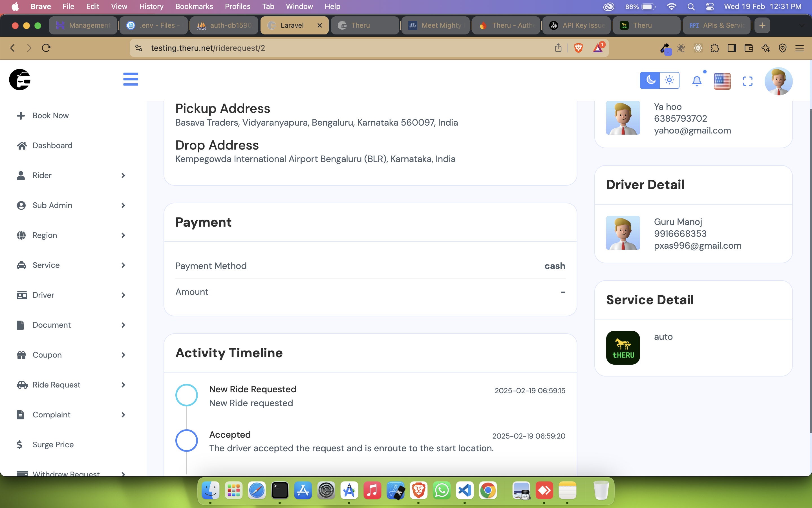Click rider email yahoo@gmail.com
Screen dimensions: 812x508
click(x=692, y=130)
